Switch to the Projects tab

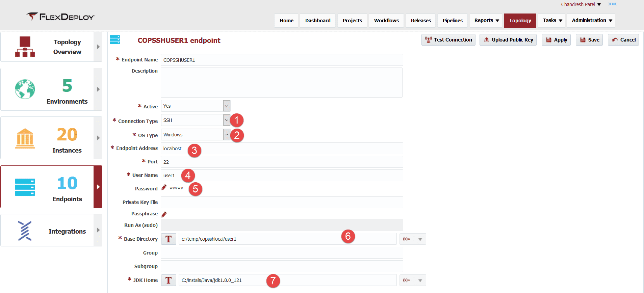pos(352,21)
